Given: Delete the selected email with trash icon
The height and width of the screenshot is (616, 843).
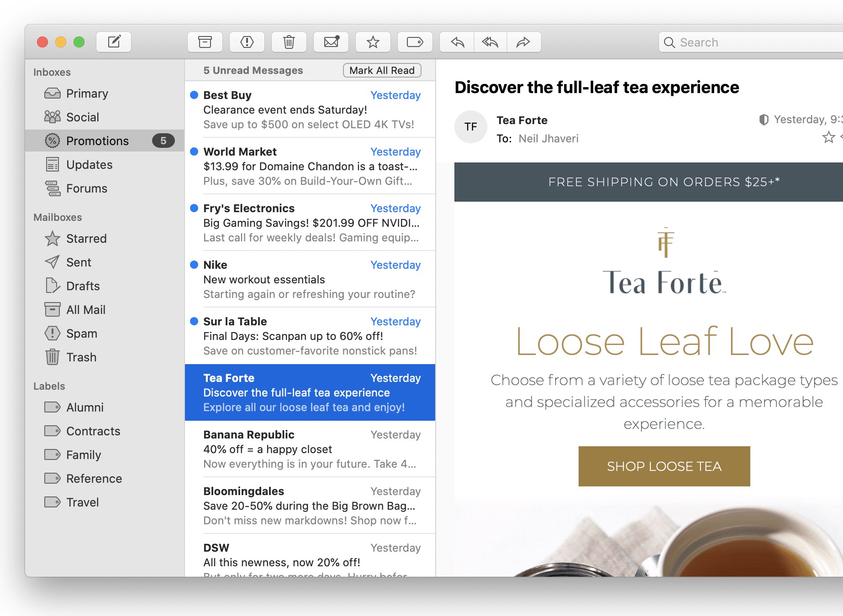Looking at the screenshot, I should [289, 42].
